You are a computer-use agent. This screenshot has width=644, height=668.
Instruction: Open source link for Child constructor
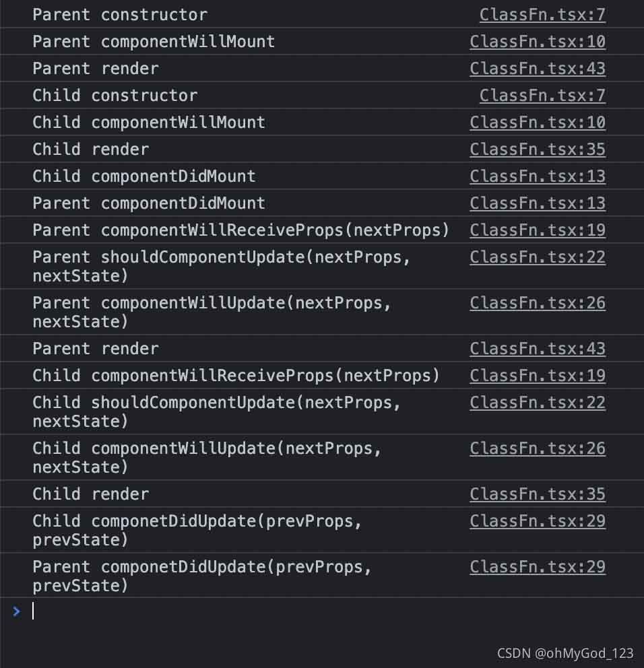pyautogui.click(x=542, y=96)
